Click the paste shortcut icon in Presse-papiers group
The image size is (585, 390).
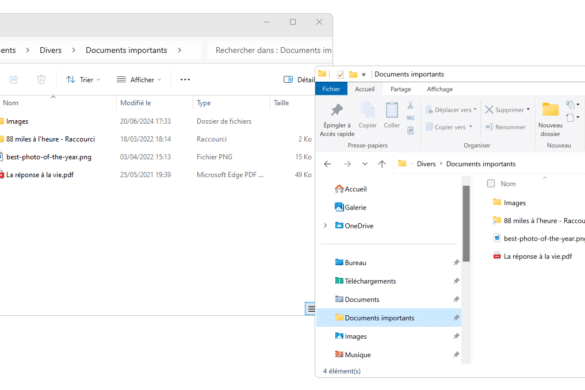coord(410,130)
